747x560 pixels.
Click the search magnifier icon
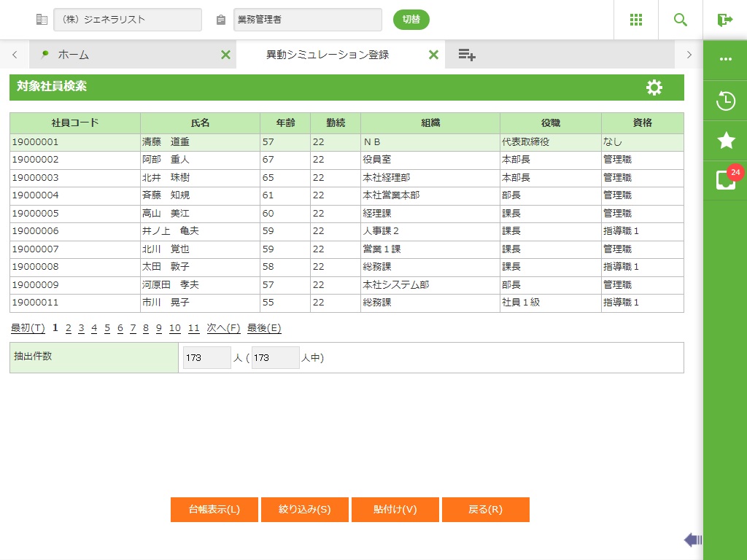tap(681, 20)
